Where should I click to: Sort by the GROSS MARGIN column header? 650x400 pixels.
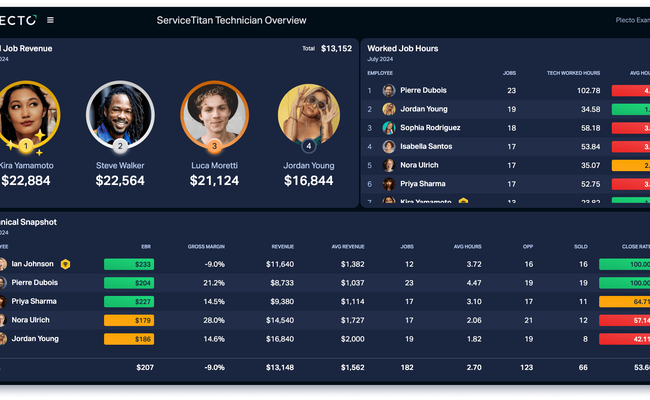[x=206, y=247]
